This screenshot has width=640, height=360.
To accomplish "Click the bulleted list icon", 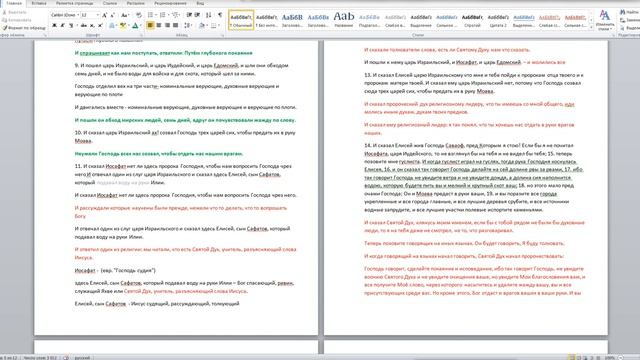I will (x=151, y=15).
